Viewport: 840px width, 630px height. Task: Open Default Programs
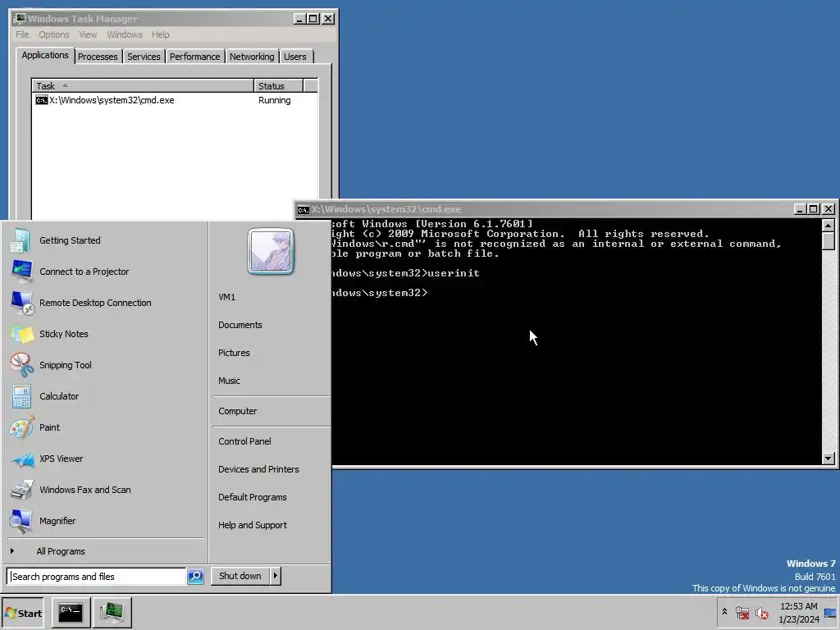pyautogui.click(x=253, y=496)
